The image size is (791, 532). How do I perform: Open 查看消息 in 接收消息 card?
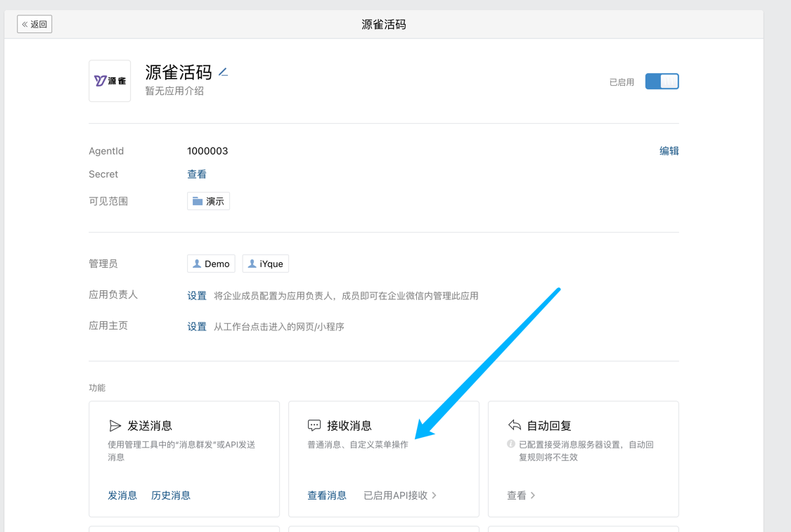[327, 495]
